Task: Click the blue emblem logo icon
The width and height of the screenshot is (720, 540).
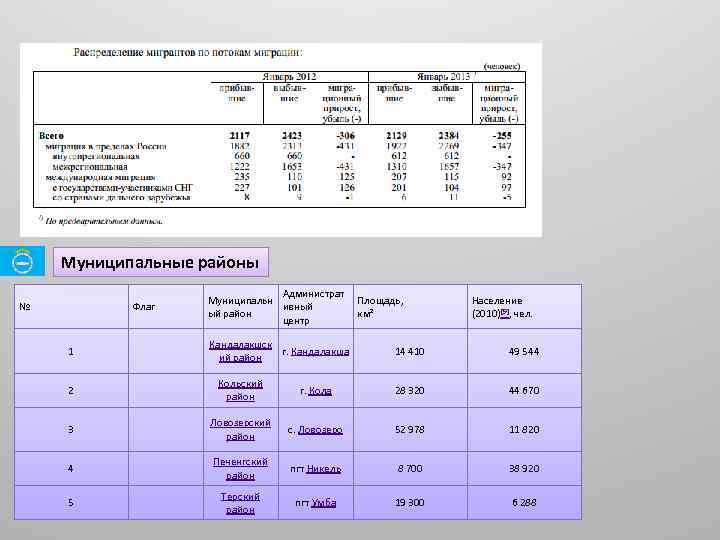Action: pos(22,261)
